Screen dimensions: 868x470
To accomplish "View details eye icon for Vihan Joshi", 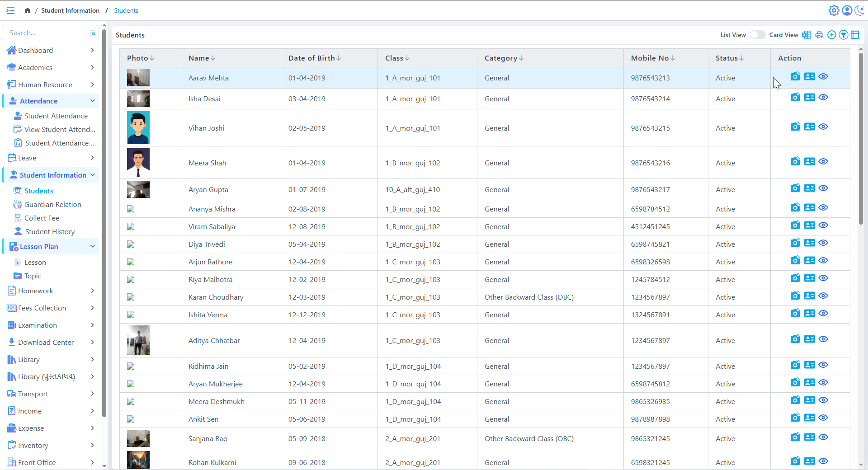I will tap(823, 127).
